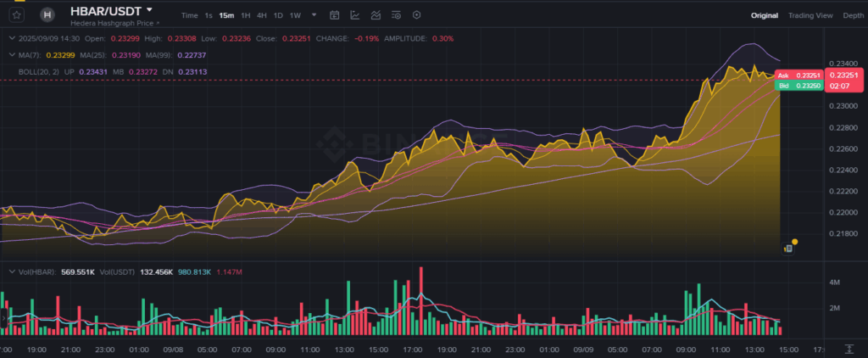The image size is (868, 358).
Task: Toggle auto-fit height icon at bottom right
Action: [x=849, y=349]
